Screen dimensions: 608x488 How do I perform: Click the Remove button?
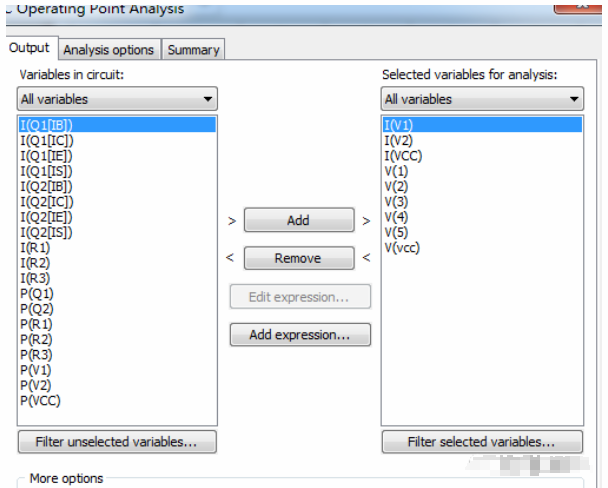click(298, 258)
